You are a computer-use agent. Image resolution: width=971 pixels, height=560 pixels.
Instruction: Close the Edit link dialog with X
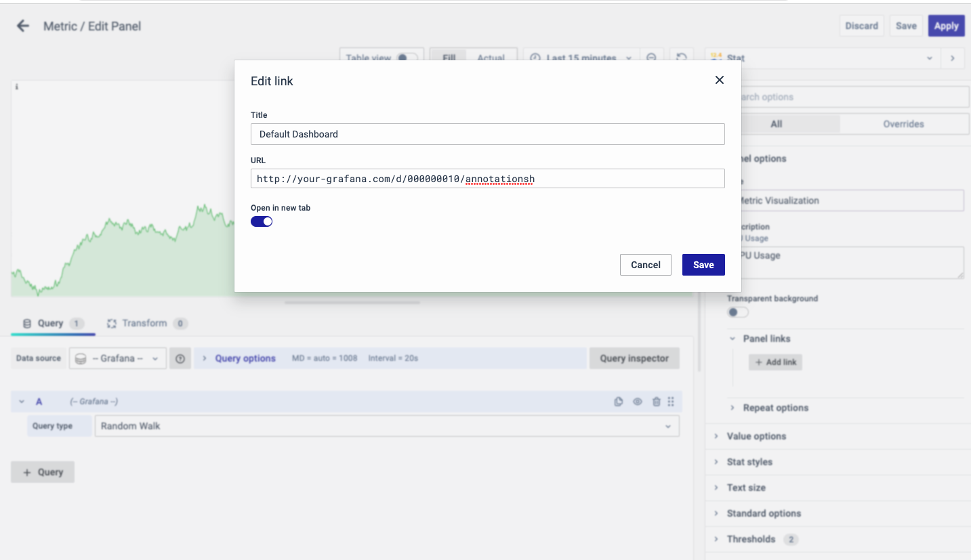(x=719, y=80)
